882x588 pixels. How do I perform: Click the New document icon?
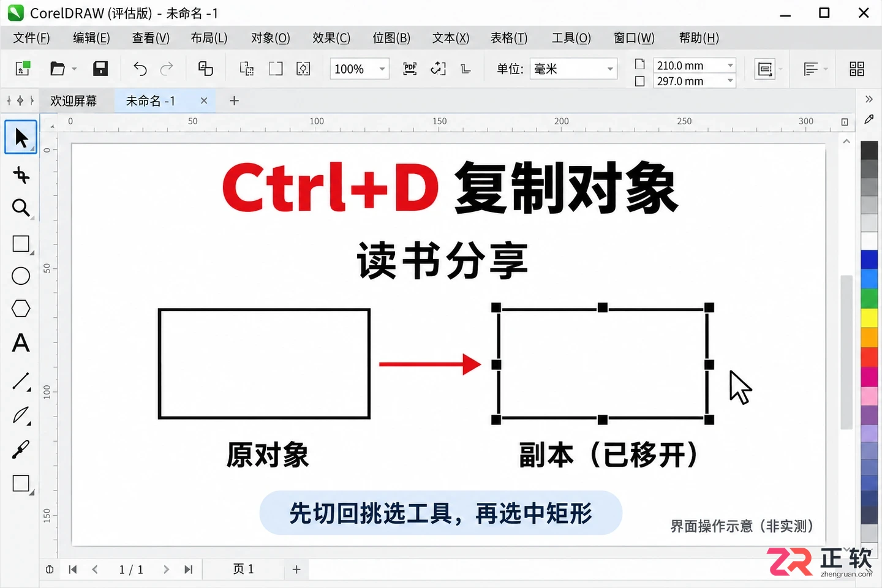pos(23,68)
